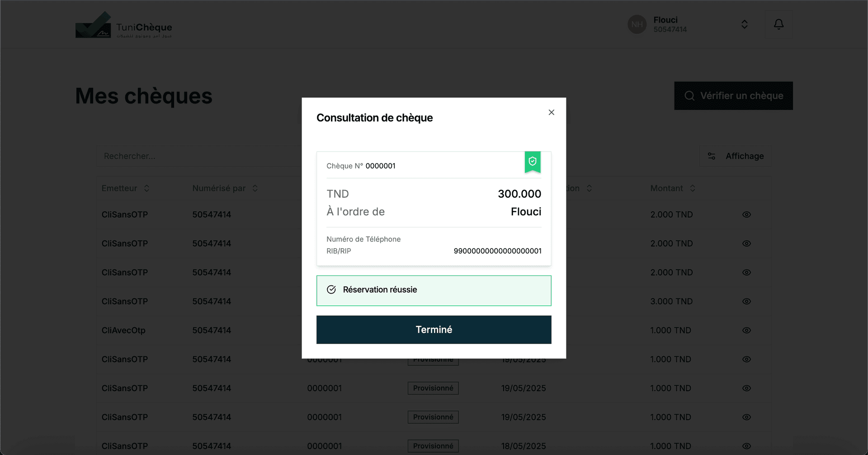Open the Affichage display options
Screen dimensions: 868x455
coord(735,156)
